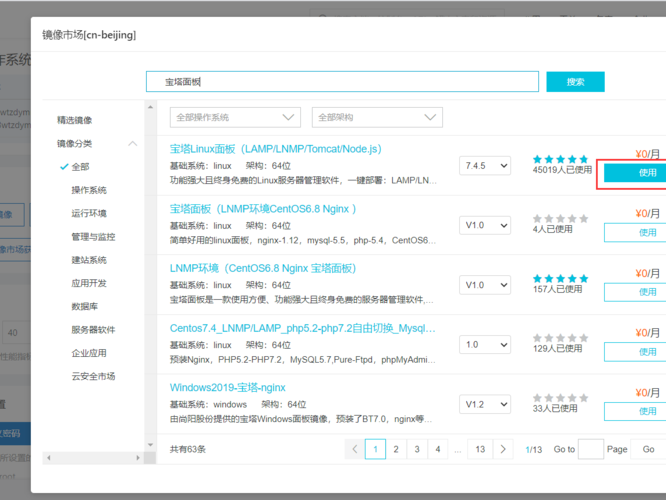Use the LNMP环境 CentOS6.8 Nginx 宝塔面板 image
666x500 pixels.
[x=635, y=292]
